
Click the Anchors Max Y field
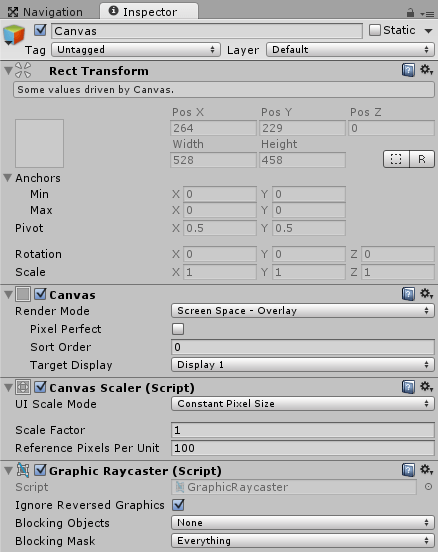click(x=309, y=210)
